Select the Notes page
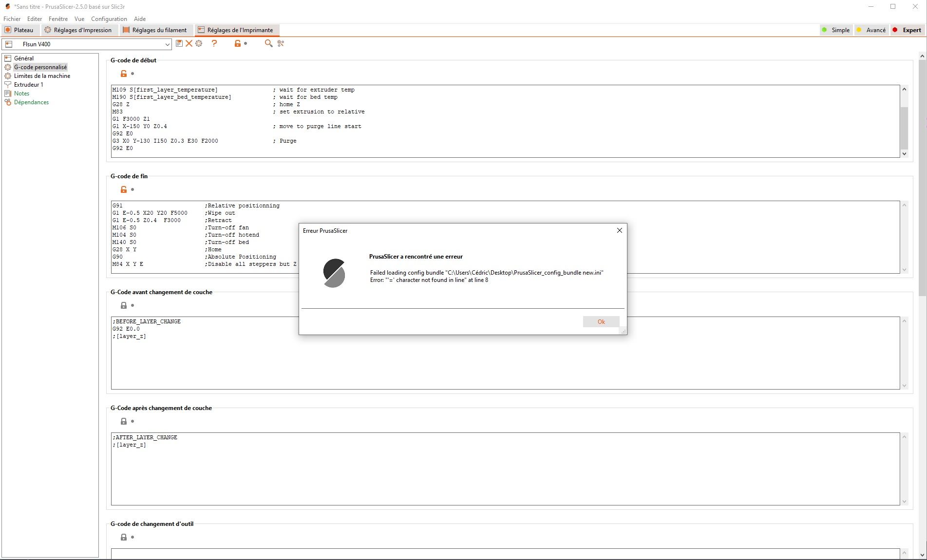Screen dimensions: 927x560 point(21,93)
